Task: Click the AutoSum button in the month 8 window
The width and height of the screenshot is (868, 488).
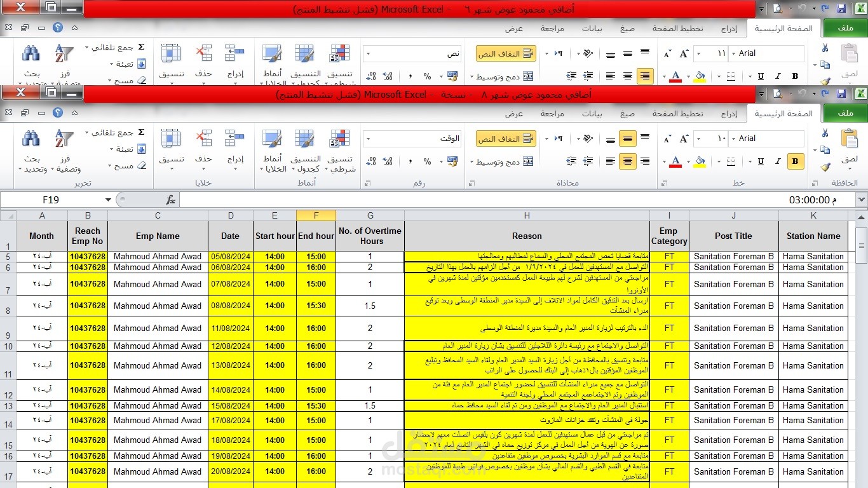Action: [x=116, y=133]
